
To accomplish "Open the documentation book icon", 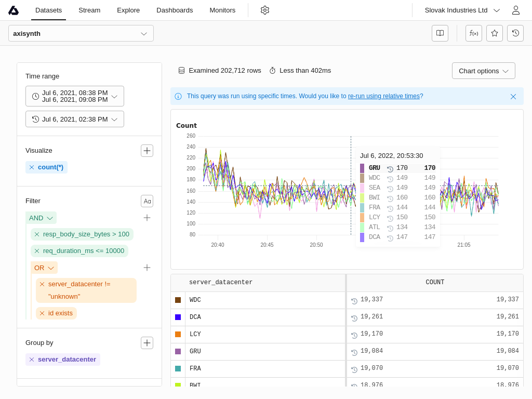I will point(440,33).
